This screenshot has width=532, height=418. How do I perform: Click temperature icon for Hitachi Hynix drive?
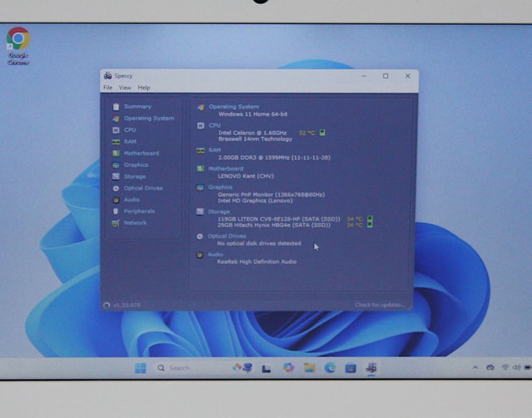click(370, 224)
